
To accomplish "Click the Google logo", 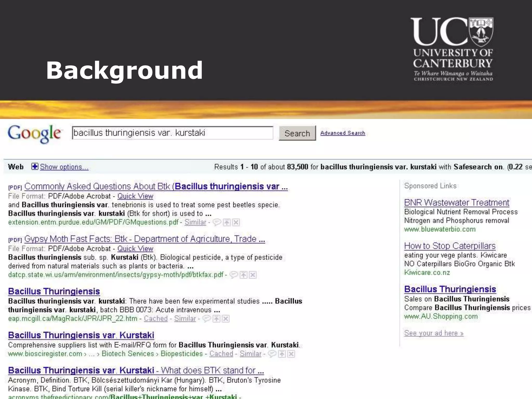I will (35, 134).
